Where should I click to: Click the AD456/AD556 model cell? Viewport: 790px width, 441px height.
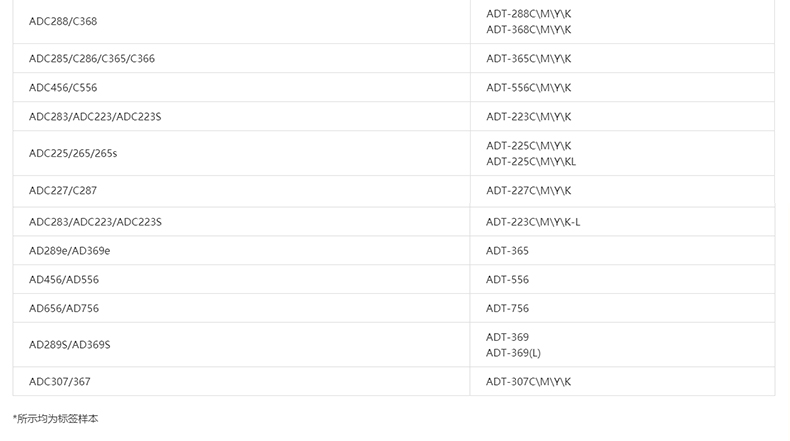coord(64,279)
